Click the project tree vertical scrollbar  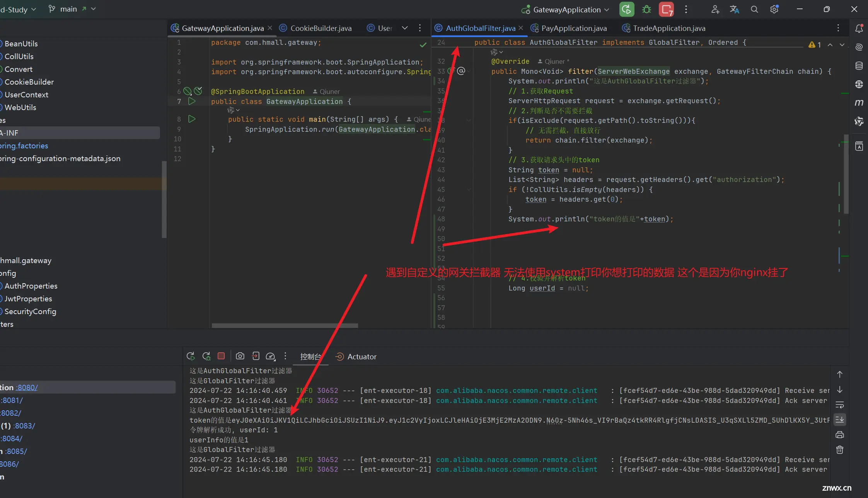(164, 199)
